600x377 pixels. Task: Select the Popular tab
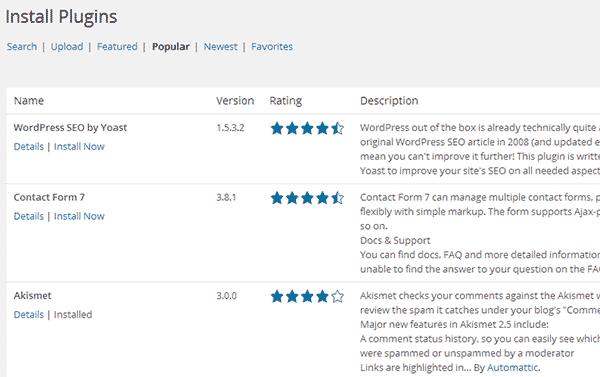(171, 47)
